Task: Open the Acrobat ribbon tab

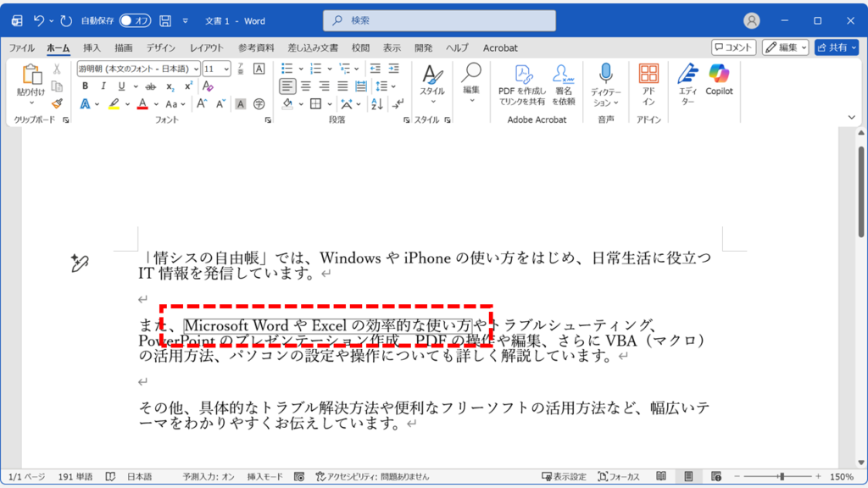Action: coord(499,48)
